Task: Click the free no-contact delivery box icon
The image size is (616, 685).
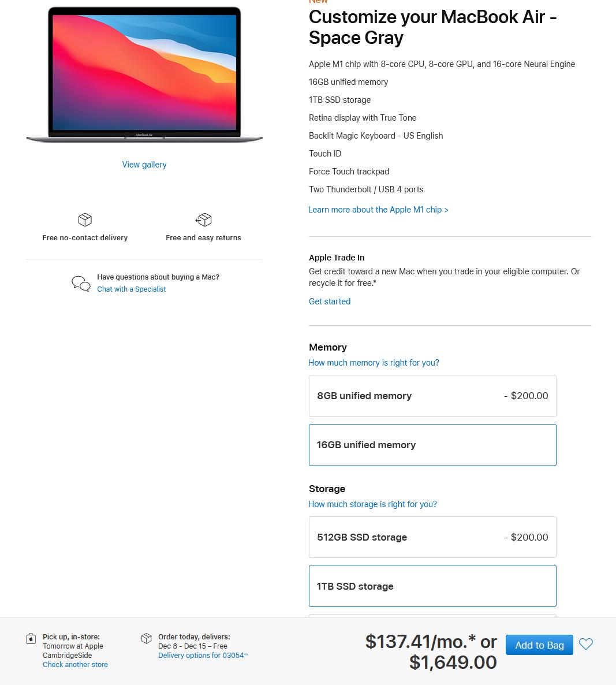Action: pyautogui.click(x=85, y=219)
